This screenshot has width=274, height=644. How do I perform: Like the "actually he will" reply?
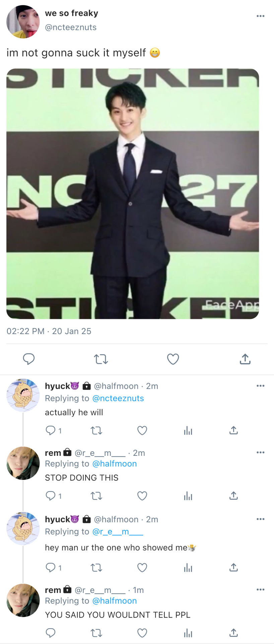tap(142, 430)
